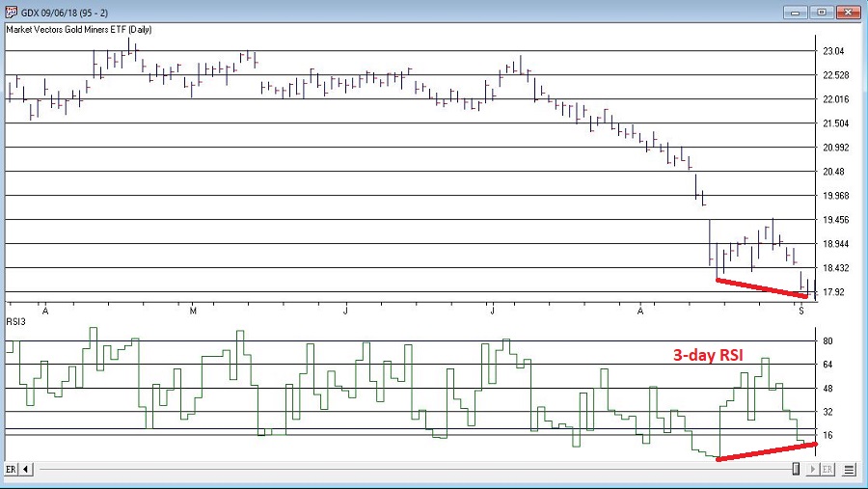Click the 22.528 price axis label
This screenshot has width=868, height=489.
(835, 75)
